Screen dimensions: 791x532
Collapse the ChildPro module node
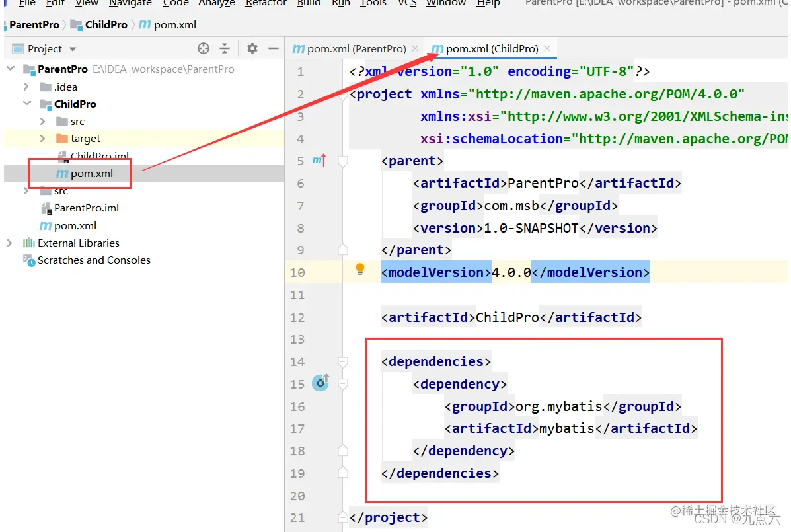26,103
